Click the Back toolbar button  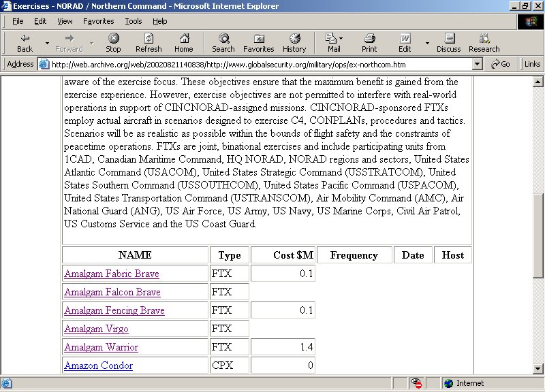(x=25, y=43)
